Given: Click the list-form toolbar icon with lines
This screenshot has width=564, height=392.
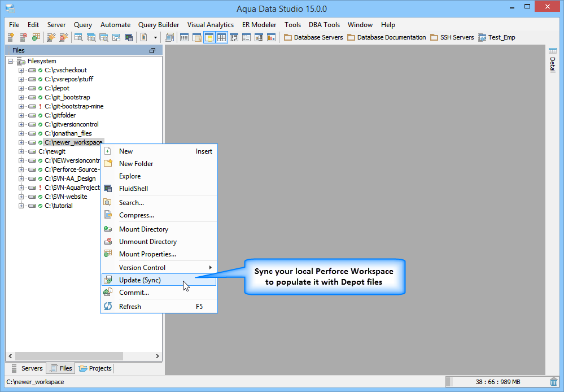Looking at the screenshot, I should click(x=246, y=37).
